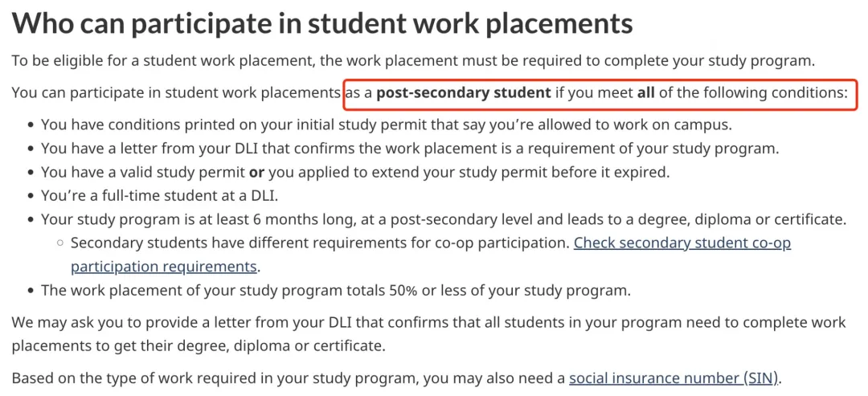Click the hollow sub-bullet marker before "Secondary students"
Viewport: 868px width, 396px height.
click(60, 243)
